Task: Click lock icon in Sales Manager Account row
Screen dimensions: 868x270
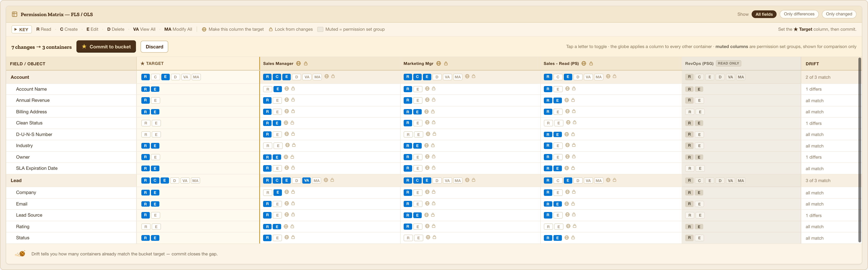Action: [333, 76]
